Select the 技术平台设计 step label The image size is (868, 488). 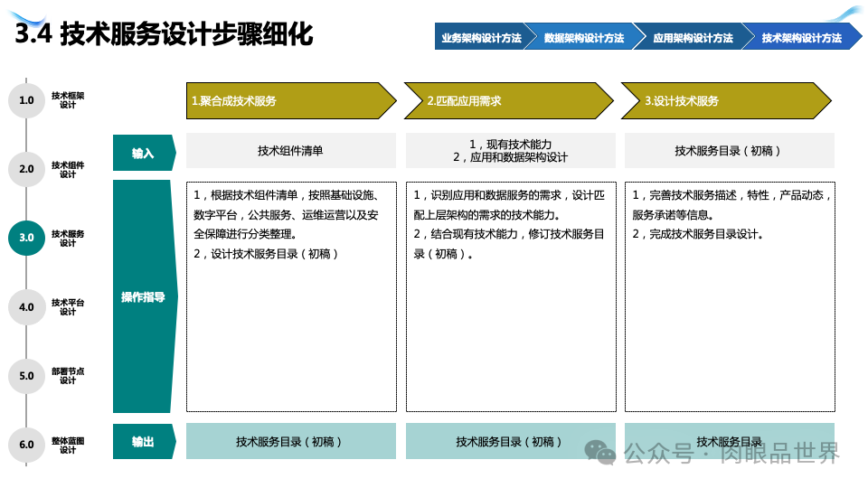click(x=68, y=307)
